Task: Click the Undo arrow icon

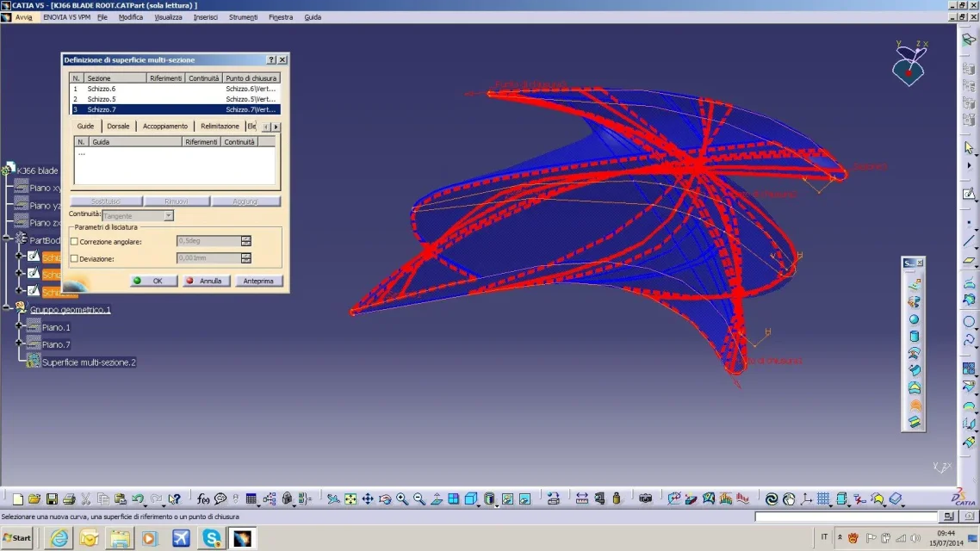Action: coord(138,498)
